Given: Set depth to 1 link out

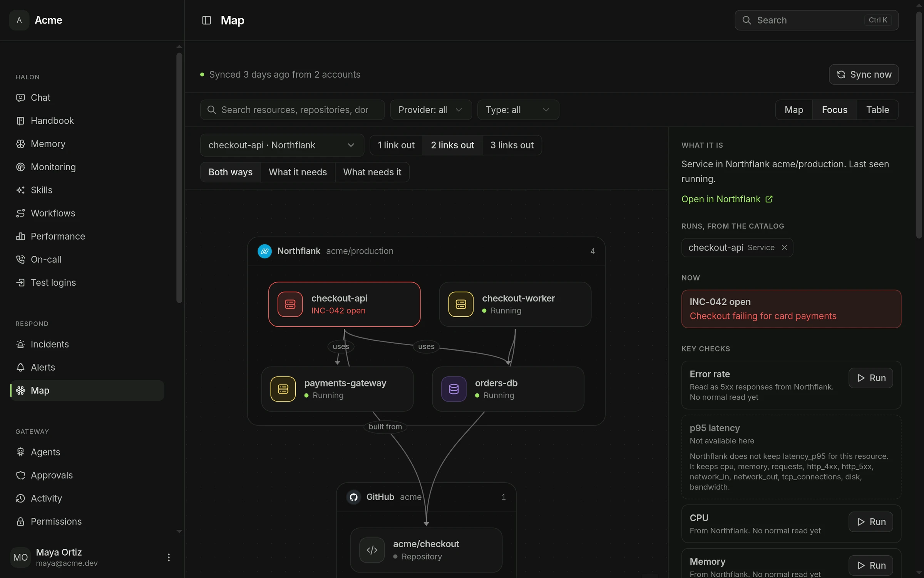Looking at the screenshot, I should (396, 145).
